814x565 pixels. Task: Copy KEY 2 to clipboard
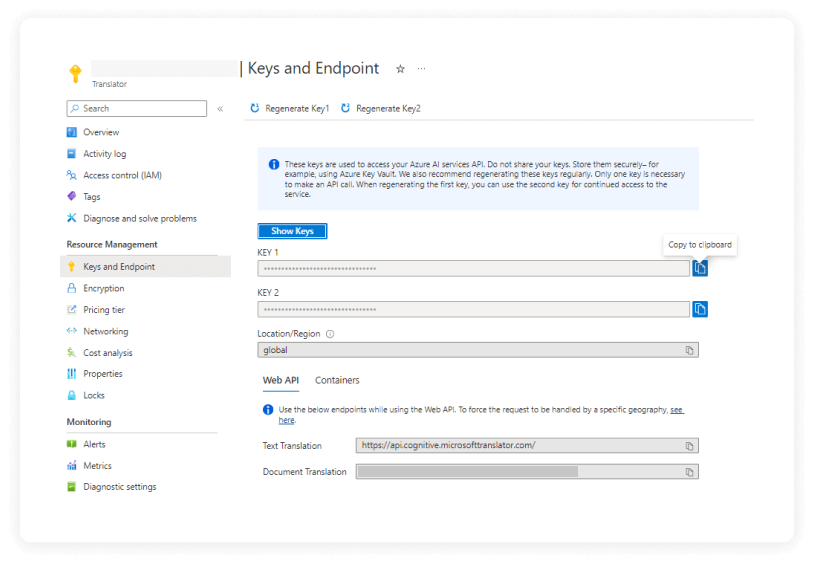coord(700,309)
